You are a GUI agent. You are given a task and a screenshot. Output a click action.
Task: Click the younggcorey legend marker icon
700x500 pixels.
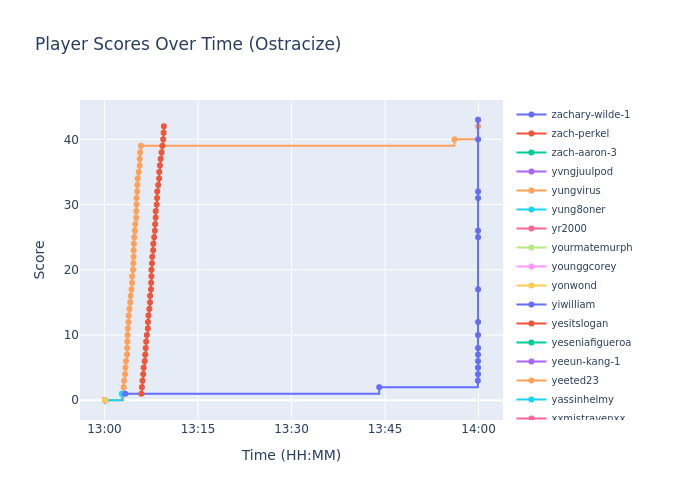coord(531,267)
